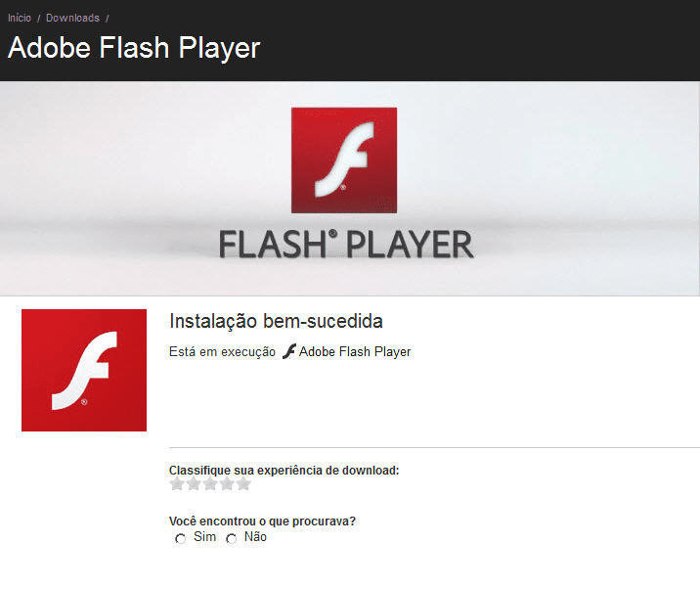Image resolution: width=700 pixels, height=589 pixels.
Task: Select the Não radio button
Action: pos(232,538)
